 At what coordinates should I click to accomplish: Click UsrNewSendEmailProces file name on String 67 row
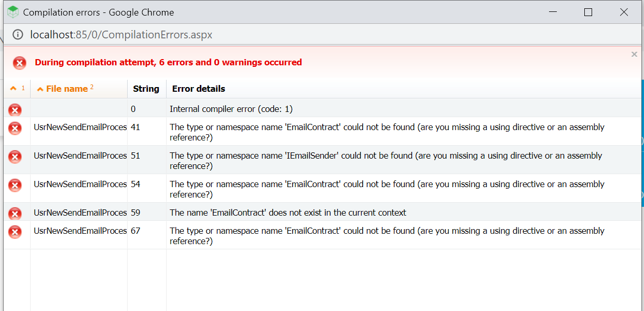click(80, 231)
